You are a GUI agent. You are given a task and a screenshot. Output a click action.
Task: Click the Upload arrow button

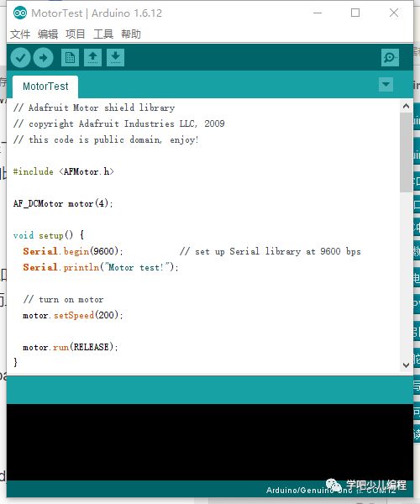44,57
